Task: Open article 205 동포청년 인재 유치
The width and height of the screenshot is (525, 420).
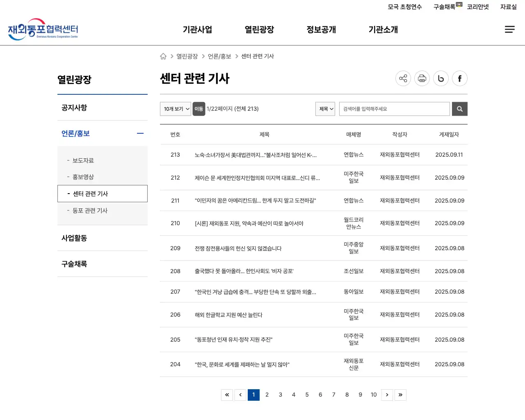Action: point(233,340)
